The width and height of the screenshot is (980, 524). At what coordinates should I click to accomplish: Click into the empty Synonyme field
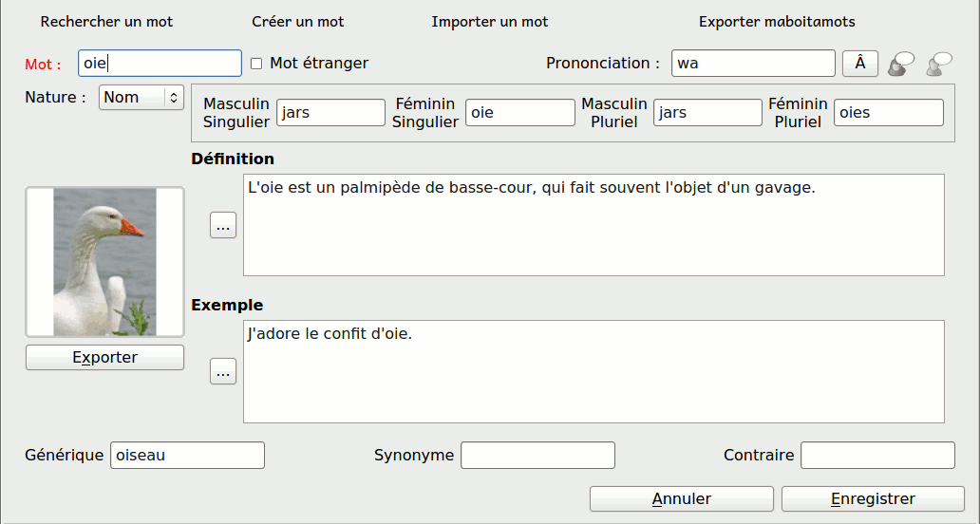[x=537, y=456]
